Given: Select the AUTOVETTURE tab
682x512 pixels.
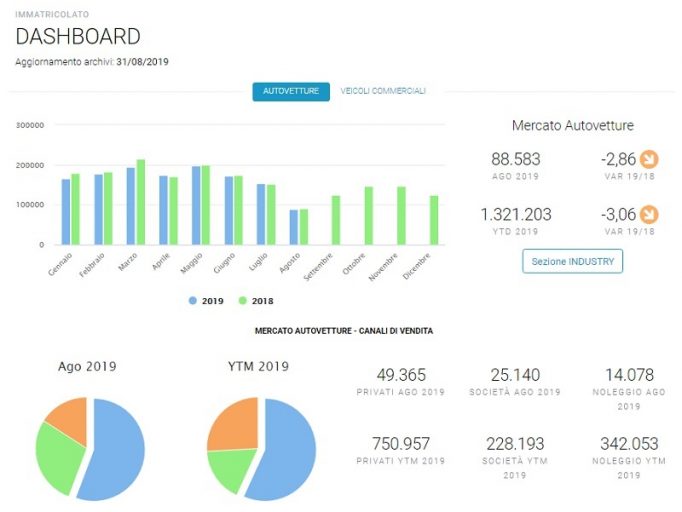Looking at the screenshot, I should click(x=291, y=91).
